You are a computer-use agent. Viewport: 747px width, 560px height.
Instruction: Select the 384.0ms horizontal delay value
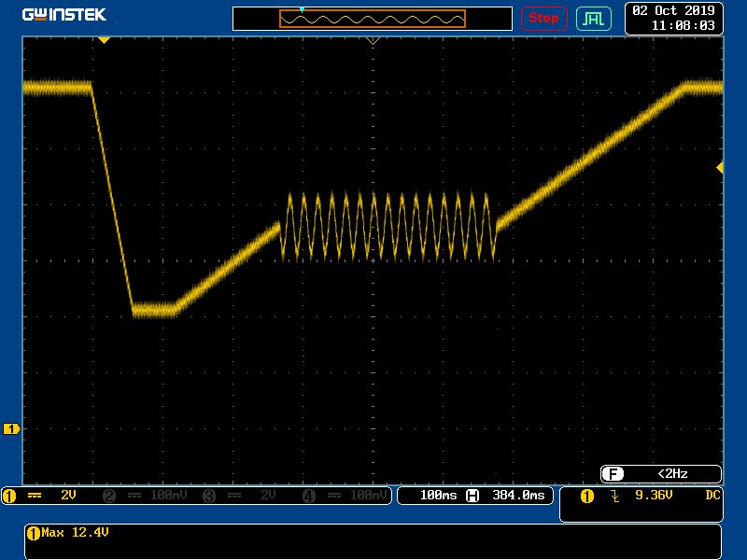point(514,496)
